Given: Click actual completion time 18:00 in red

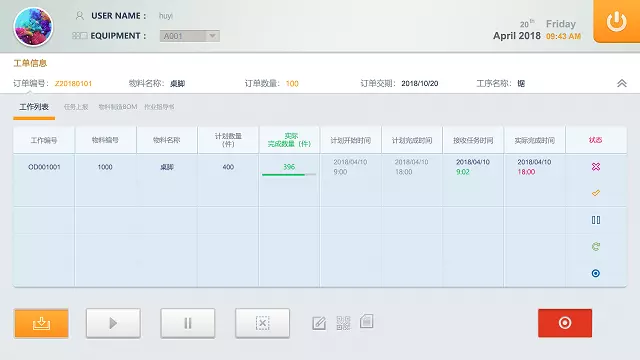Looking at the screenshot, I should (527, 172).
